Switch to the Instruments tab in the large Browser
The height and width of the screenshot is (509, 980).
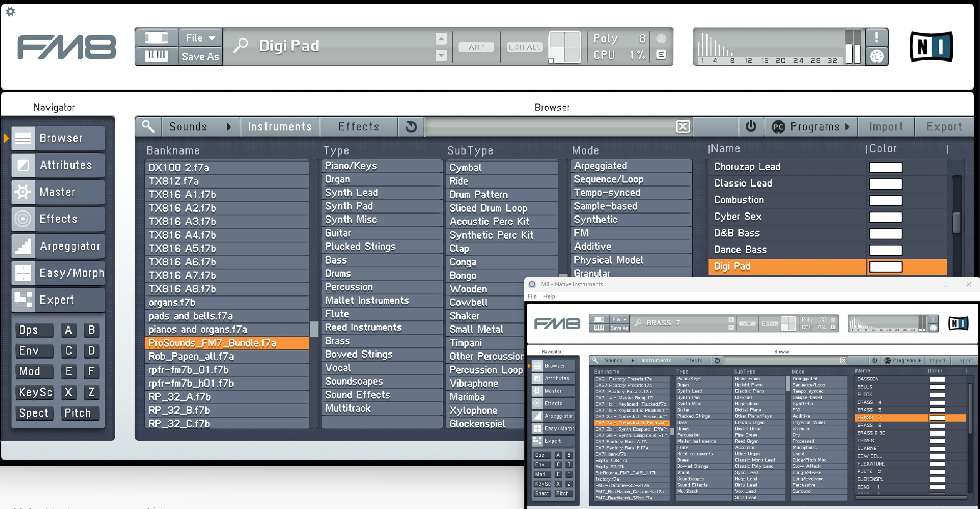[280, 127]
